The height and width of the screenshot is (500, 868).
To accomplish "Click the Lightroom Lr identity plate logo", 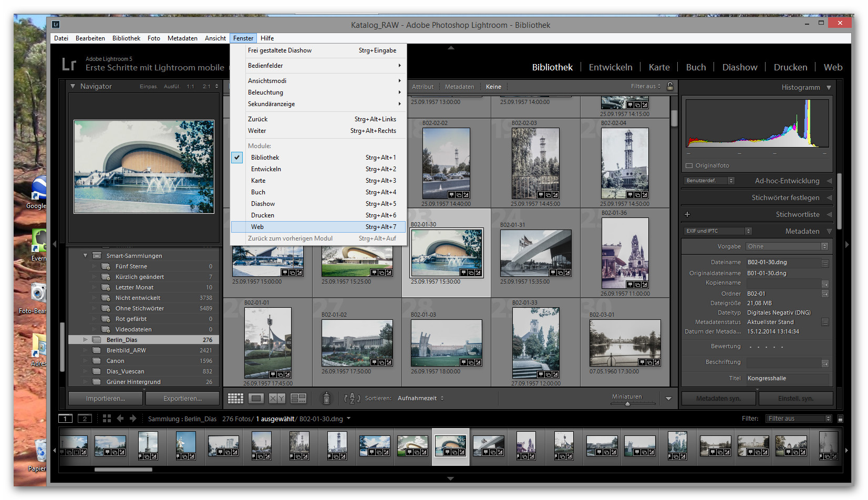I will point(69,64).
